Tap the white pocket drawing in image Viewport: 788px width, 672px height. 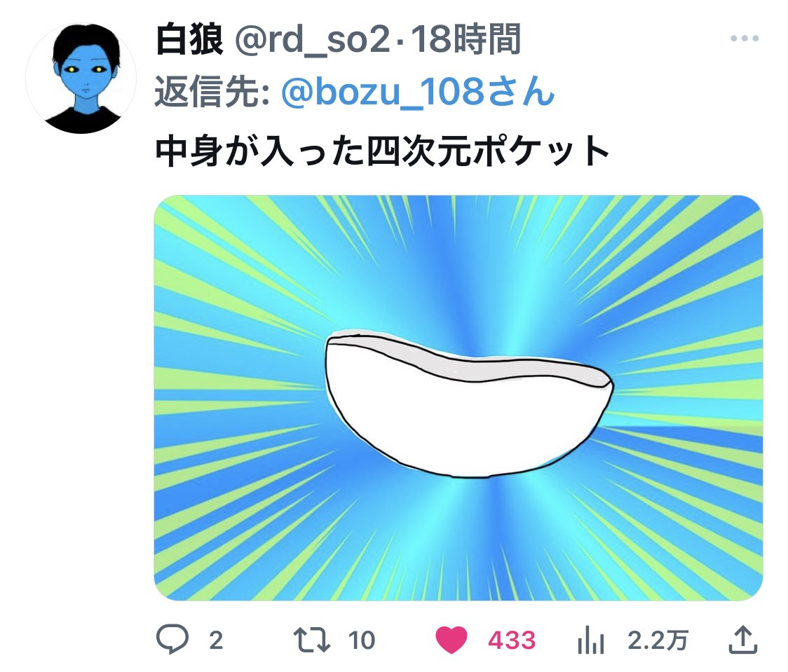coord(468,404)
